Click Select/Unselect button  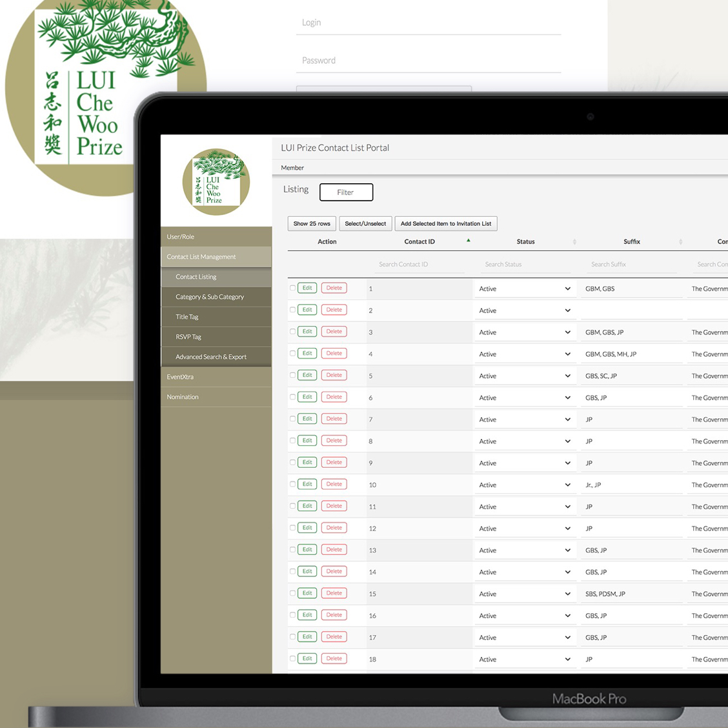click(x=365, y=223)
